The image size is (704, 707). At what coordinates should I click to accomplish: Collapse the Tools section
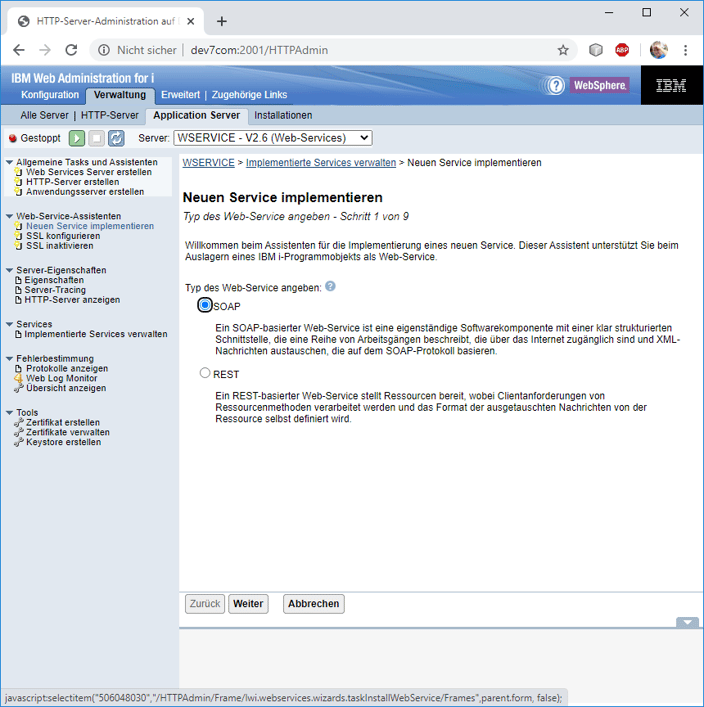click(9, 413)
